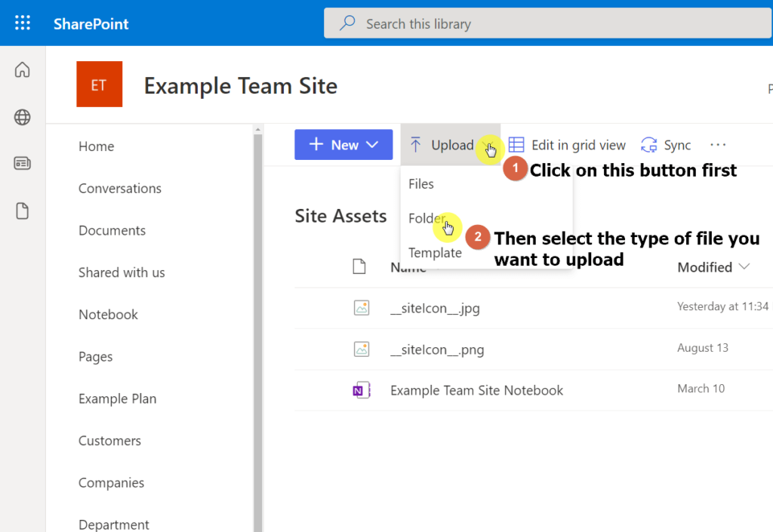
Task: Click the __siteIcon__.png image file icon
Action: [x=362, y=349]
